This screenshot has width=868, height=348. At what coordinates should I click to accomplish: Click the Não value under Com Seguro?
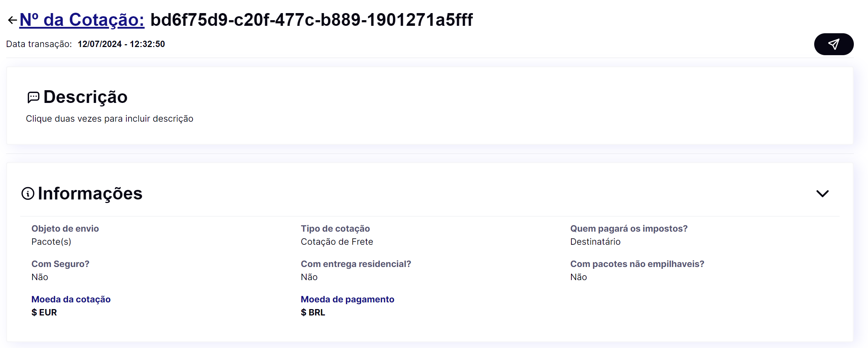coord(40,277)
